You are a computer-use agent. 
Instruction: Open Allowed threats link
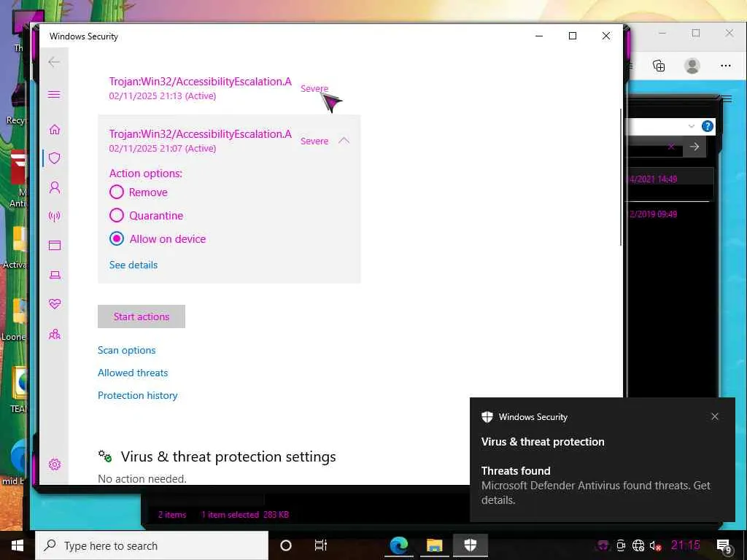133,373
